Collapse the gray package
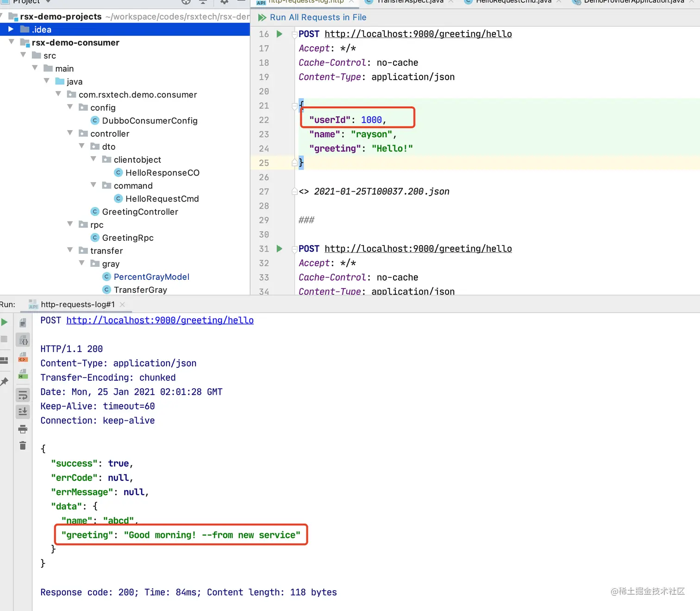 coord(81,263)
